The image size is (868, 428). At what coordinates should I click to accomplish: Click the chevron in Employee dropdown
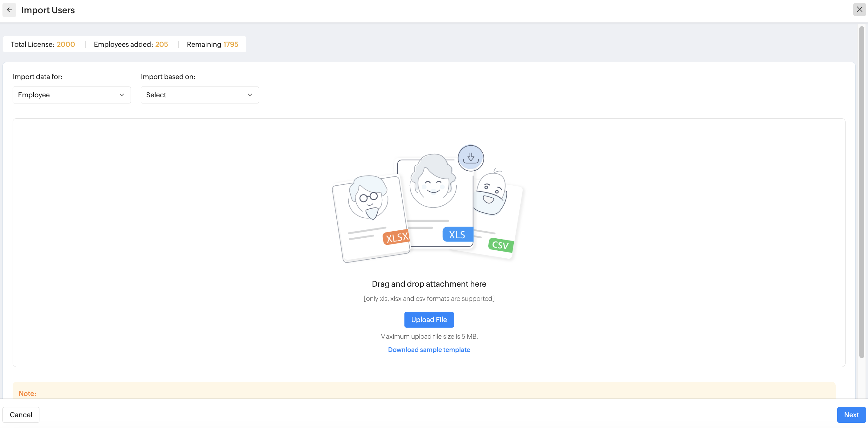[x=122, y=95]
